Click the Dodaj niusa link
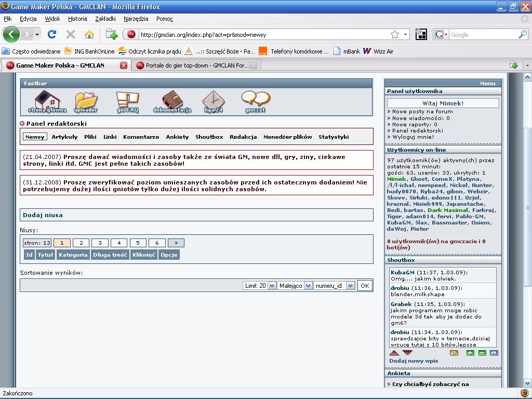Screen dimensions: 532x399 point(43,215)
